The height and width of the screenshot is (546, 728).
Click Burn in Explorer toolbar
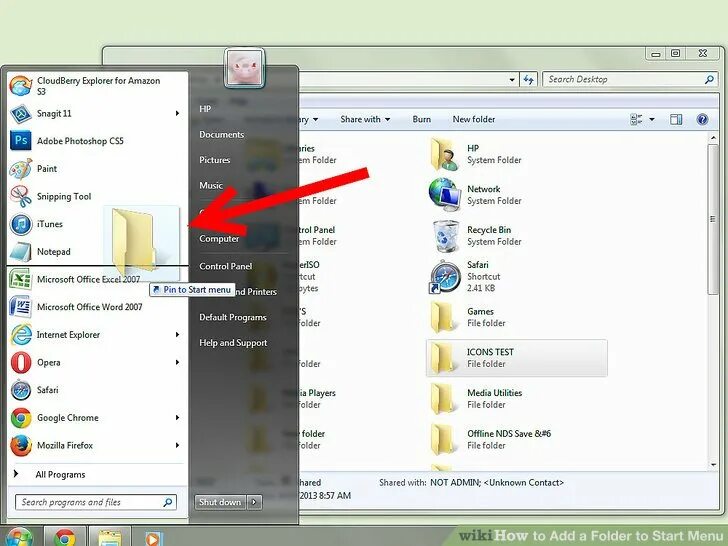point(422,119)
